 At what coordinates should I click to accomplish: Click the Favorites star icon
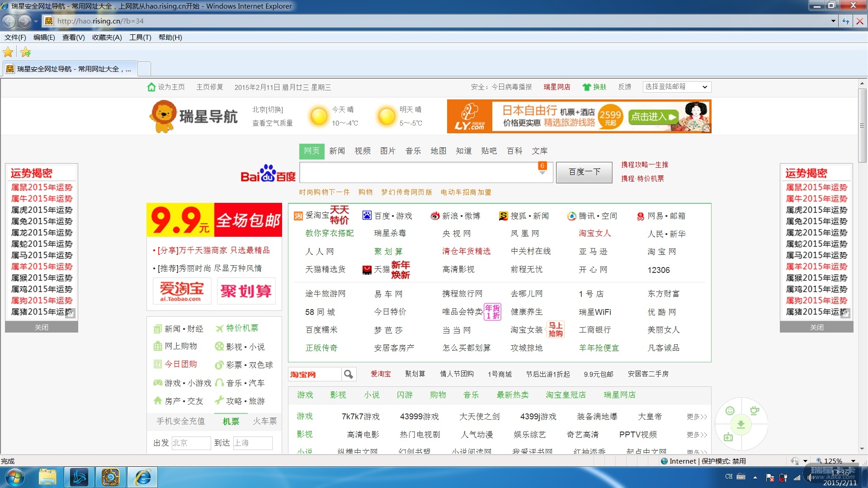click(8, 52)
